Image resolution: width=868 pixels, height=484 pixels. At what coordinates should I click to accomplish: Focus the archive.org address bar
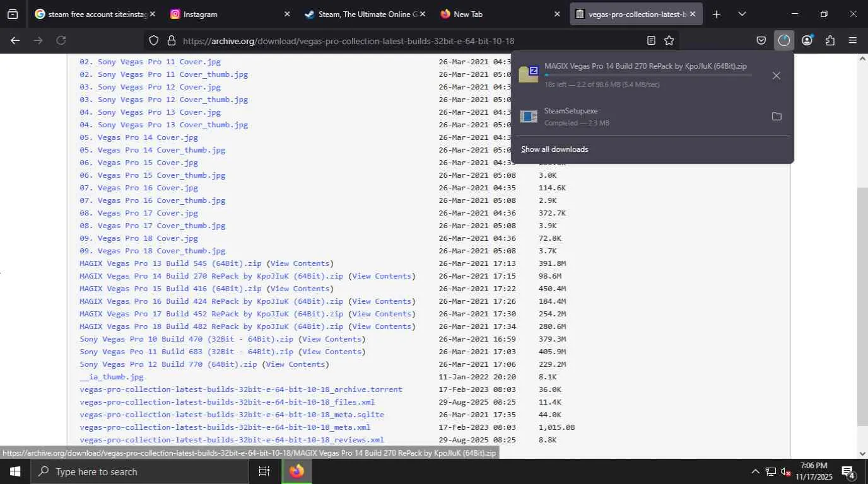pyautogui.click(x=410, y=40)
